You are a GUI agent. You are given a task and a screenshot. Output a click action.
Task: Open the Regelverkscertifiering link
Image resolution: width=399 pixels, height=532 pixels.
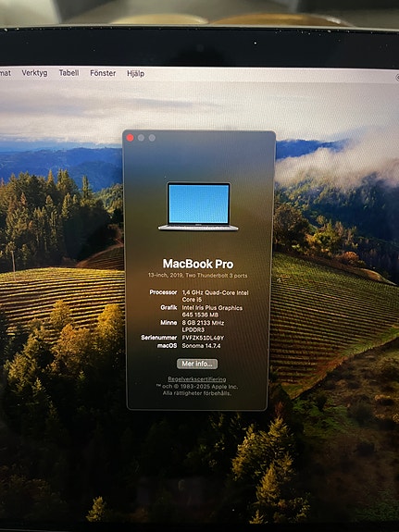tap(197, 379)
